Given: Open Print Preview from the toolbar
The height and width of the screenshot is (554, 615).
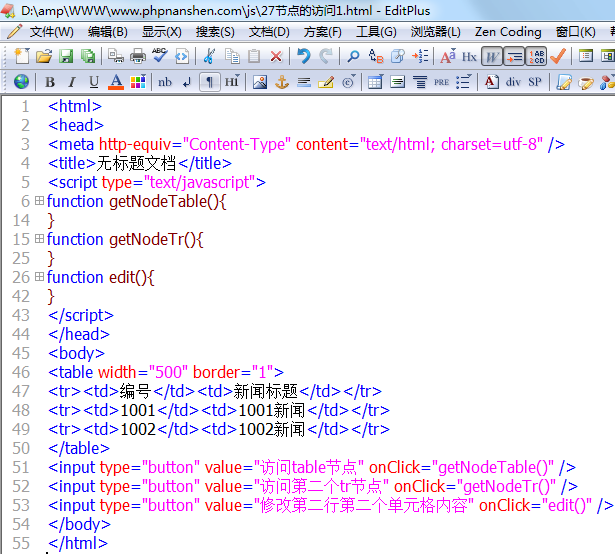Looking at the screenshot, I should (x=115, y=56).
